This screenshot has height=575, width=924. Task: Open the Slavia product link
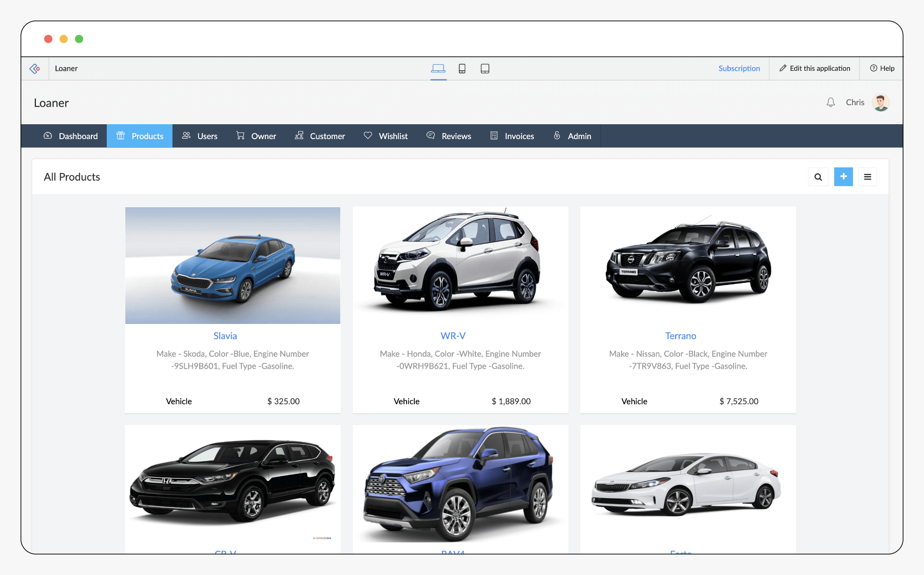[x=225, y=336]
